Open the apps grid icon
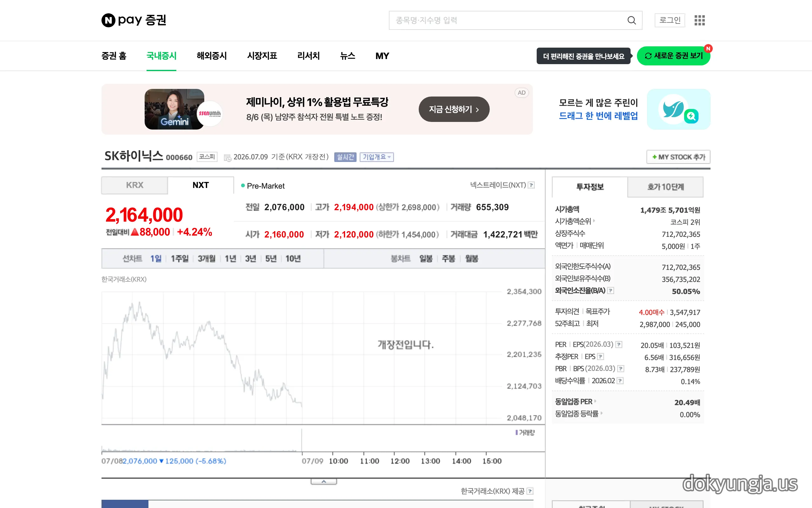Viewport: 812px width, 508px height. (x=700, y=20)
